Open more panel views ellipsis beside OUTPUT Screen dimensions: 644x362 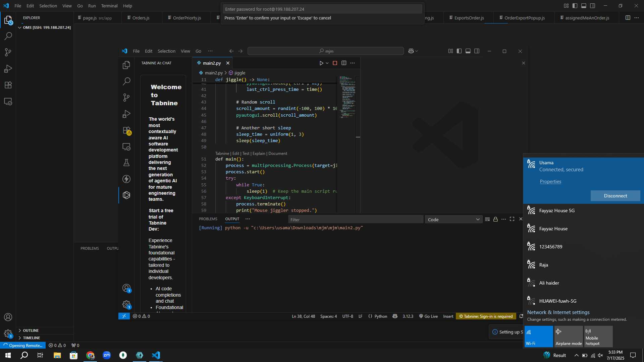click(x=248, y=219)
